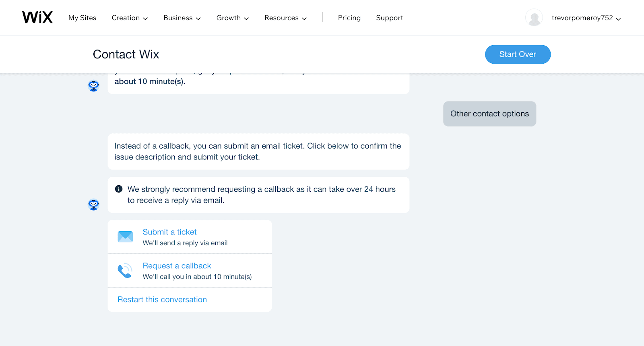This screenshot has height=346, width=644.
Task: Click the 'Instead of a callback' message text
Action: [258, 151]
